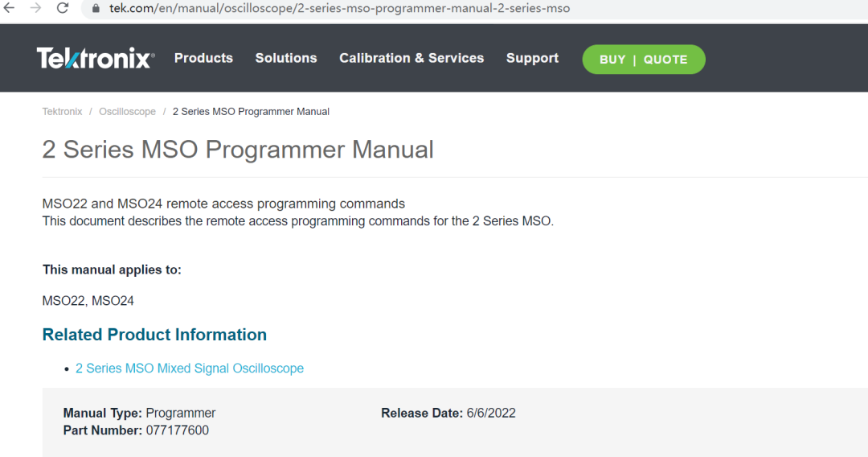Open the Solutions menu
The width and height of the screenshot is (868, 457).
tap(286, 58)
